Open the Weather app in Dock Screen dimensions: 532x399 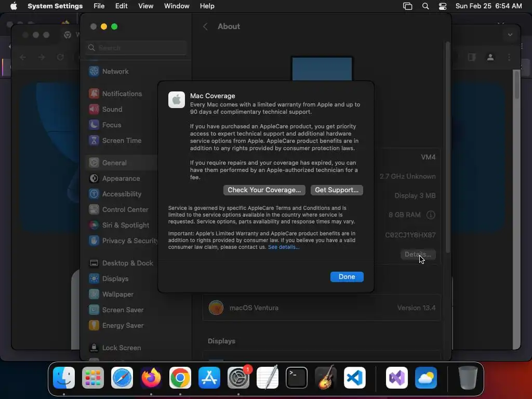426,378
